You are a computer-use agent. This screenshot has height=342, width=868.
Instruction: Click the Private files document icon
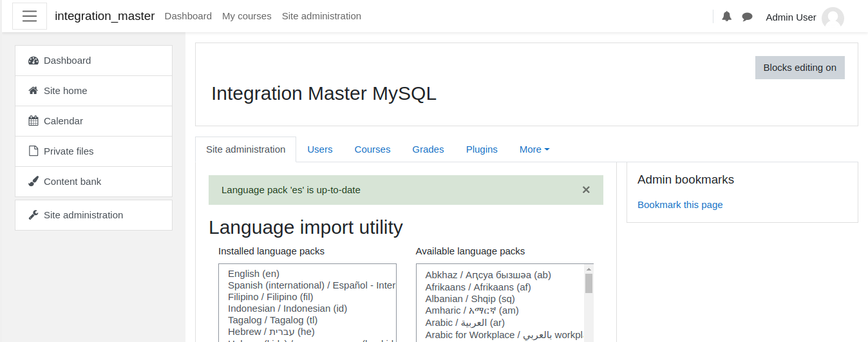click(33, 151)
